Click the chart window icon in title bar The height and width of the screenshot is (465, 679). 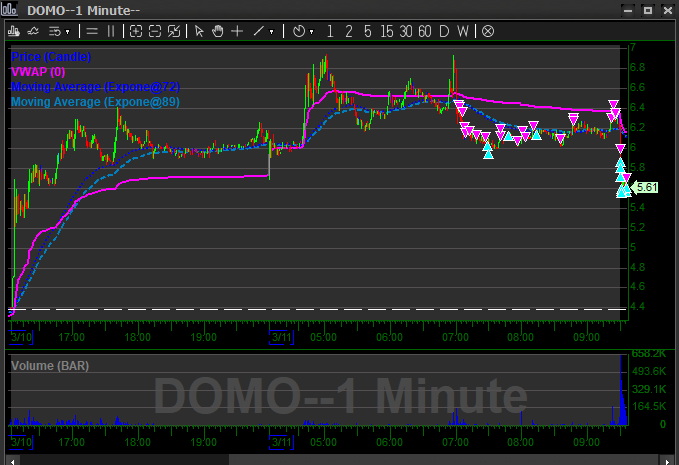pos(9,9)
